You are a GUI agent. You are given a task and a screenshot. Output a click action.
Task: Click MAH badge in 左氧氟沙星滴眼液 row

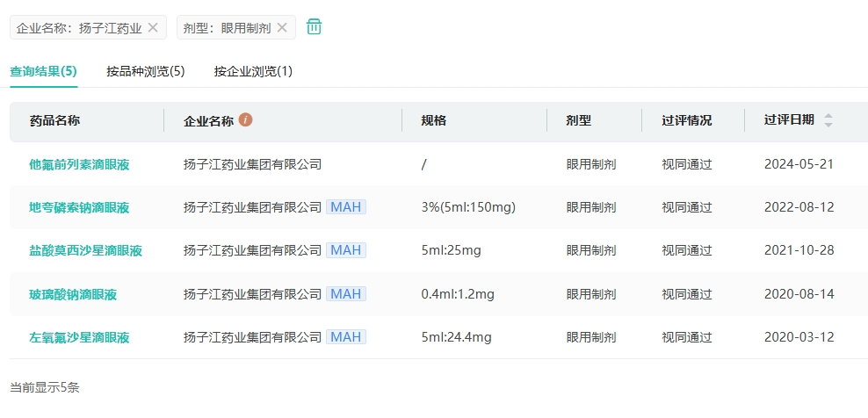point(346,337)
